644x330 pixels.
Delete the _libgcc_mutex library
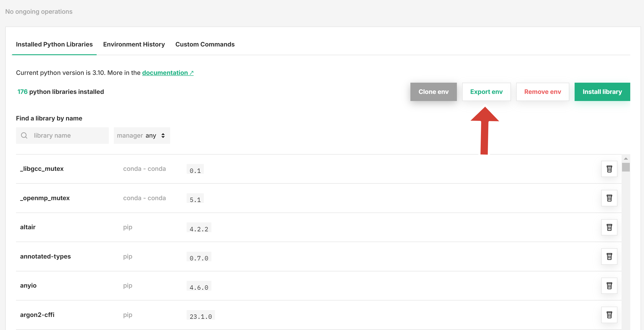(x=609, y=169)
